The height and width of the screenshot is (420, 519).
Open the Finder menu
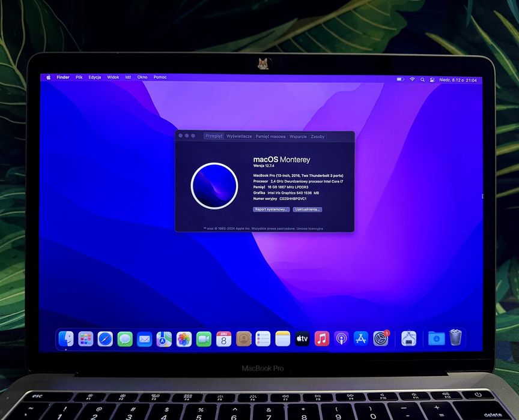pyautogui.click(x=63, y=77)
